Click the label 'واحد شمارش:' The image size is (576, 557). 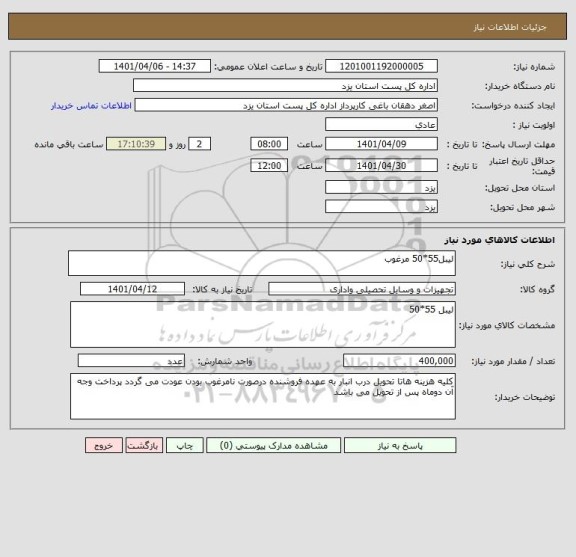click(225, 362)
